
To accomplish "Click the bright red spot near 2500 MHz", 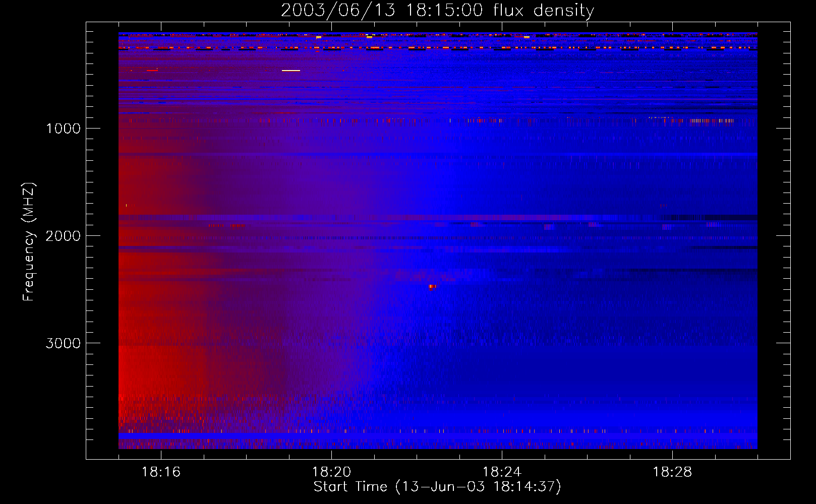I will click(432, 287).
